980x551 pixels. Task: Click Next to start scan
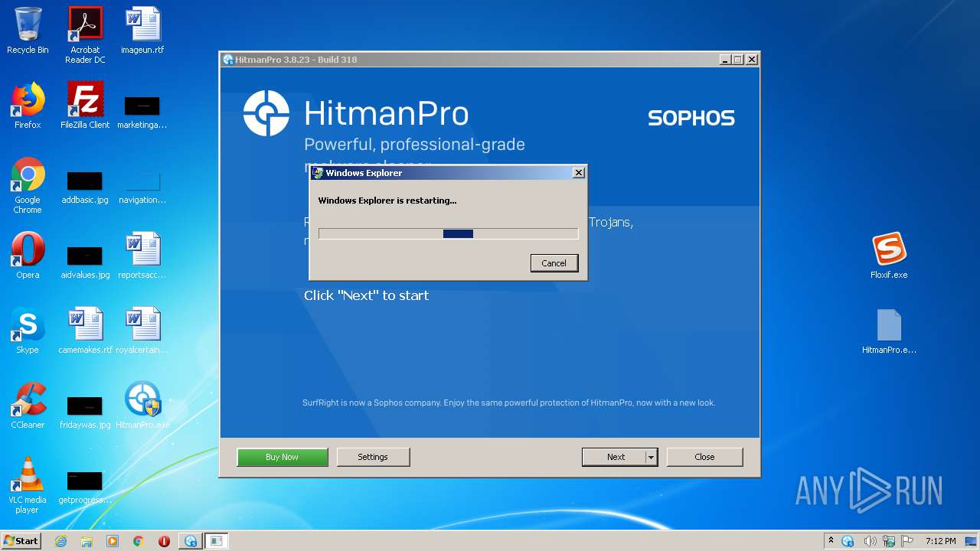pos(614,457)
